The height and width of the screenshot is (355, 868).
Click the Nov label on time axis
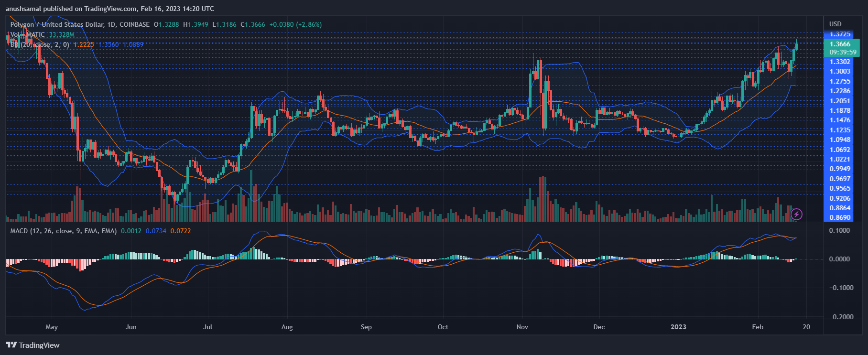click(x=522, y=327)
